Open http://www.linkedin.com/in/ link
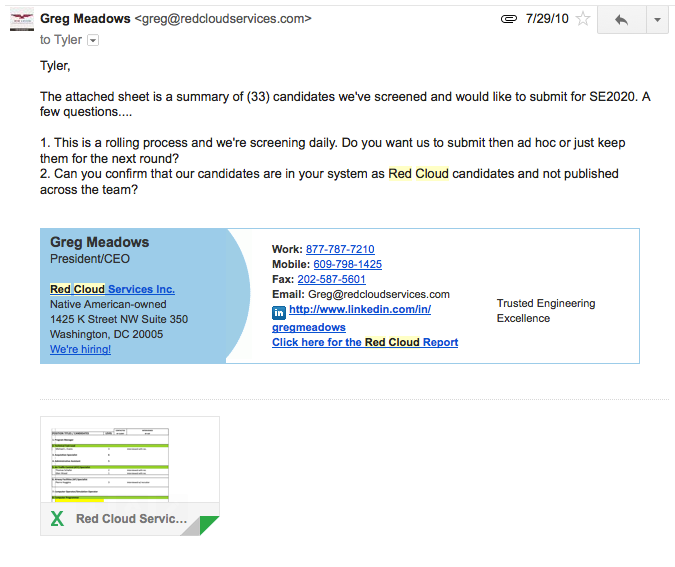 coord(360,309)
